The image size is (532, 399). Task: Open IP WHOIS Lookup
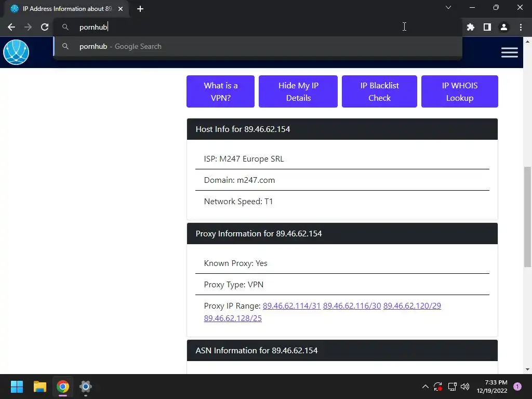click(460, 91)
